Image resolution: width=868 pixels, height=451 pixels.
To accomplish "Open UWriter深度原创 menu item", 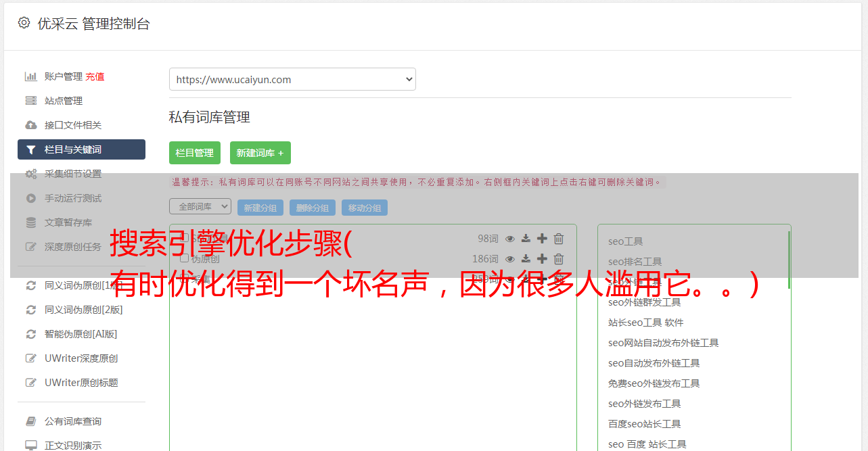I will (81, 358).
